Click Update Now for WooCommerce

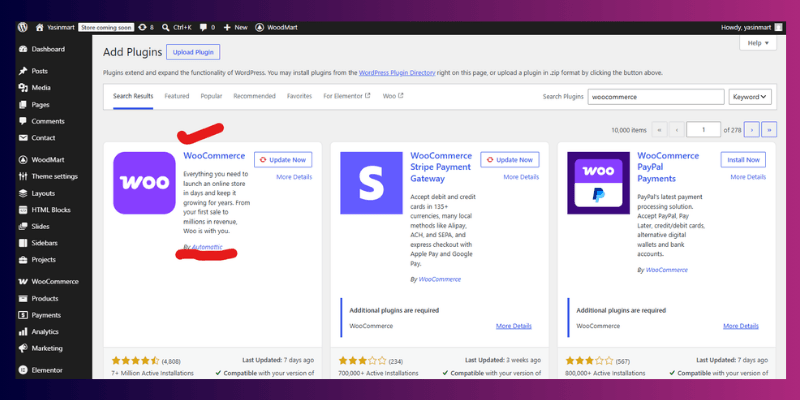[283, 160]
